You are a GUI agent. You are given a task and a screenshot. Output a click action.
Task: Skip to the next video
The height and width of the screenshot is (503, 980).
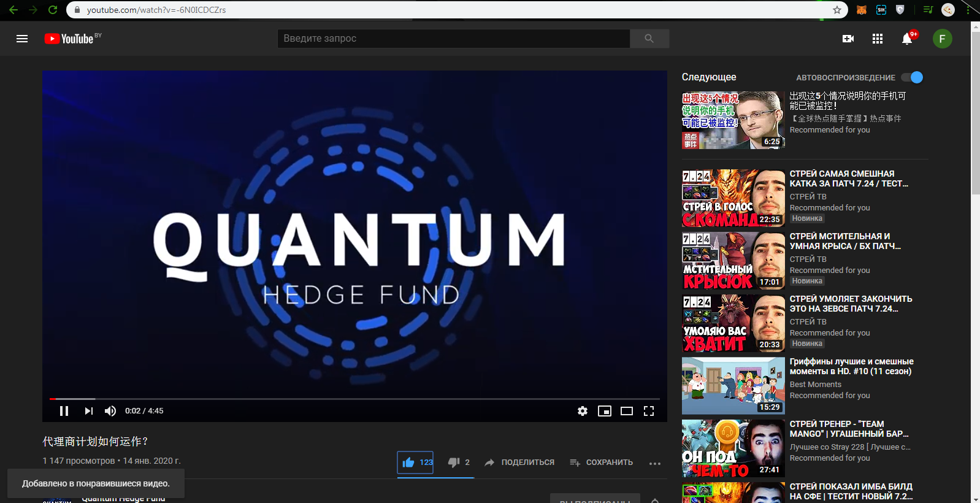[89, 411]
